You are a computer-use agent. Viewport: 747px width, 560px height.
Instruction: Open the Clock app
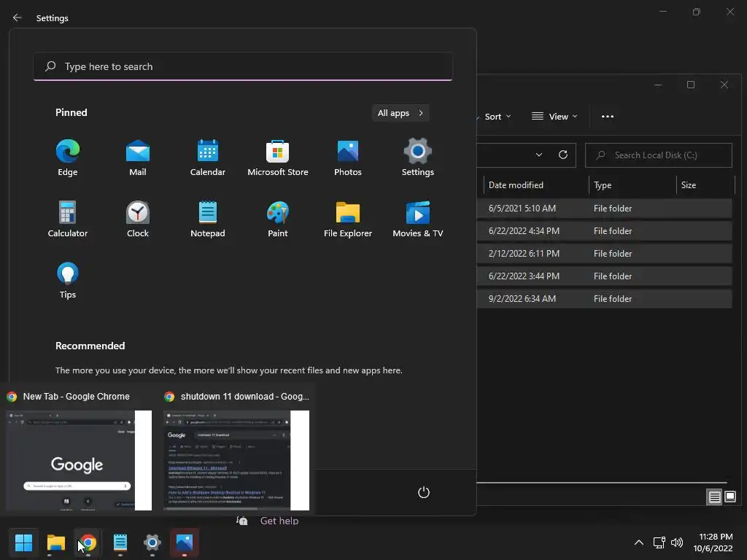pos(138,219)
